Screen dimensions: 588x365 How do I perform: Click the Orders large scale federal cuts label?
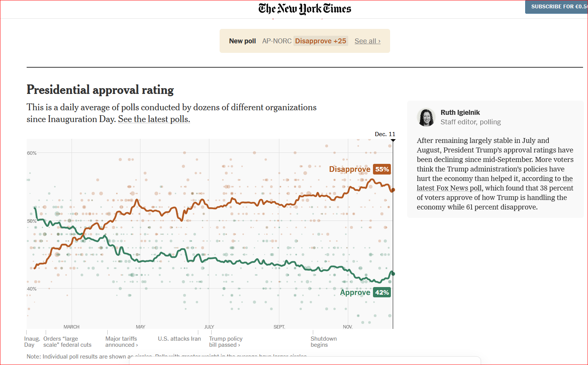click(x=67, y=342)
